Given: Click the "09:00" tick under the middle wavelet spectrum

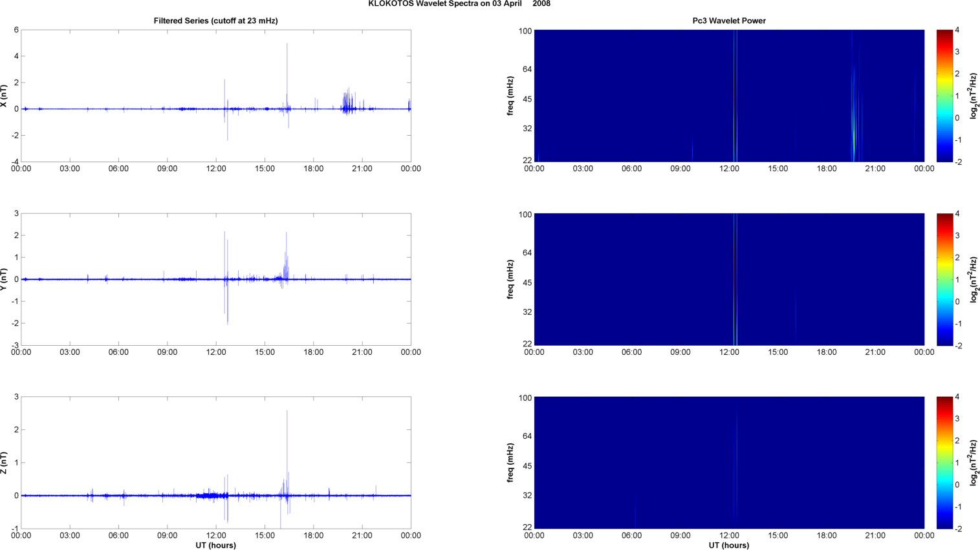Looking at the screenshot, I should click(681, 352).
